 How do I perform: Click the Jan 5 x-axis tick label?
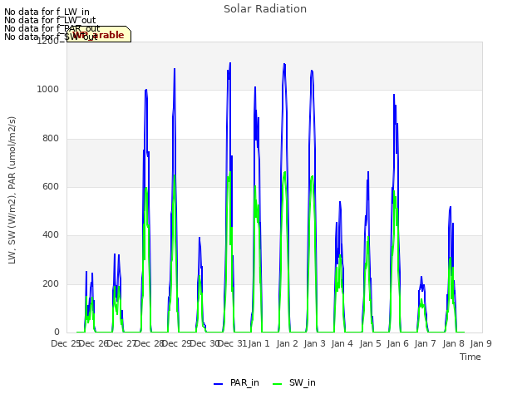click(x=370, y=343)
